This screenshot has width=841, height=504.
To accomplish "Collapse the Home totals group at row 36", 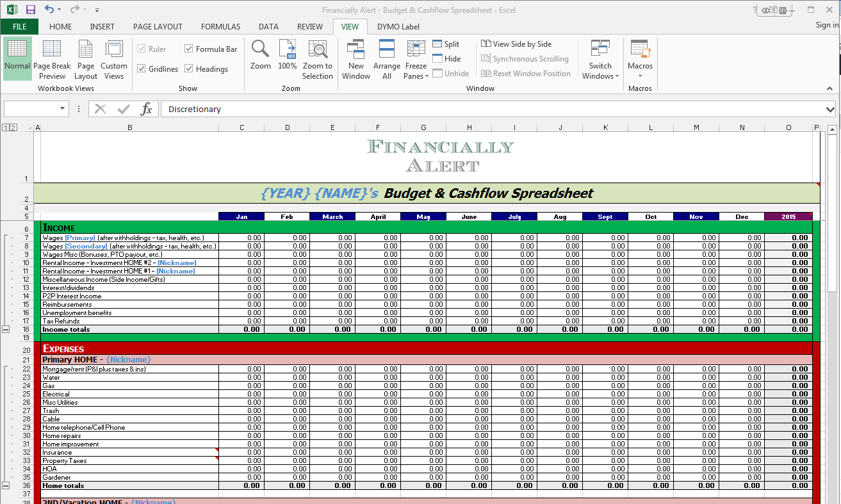I will (6, 485).
